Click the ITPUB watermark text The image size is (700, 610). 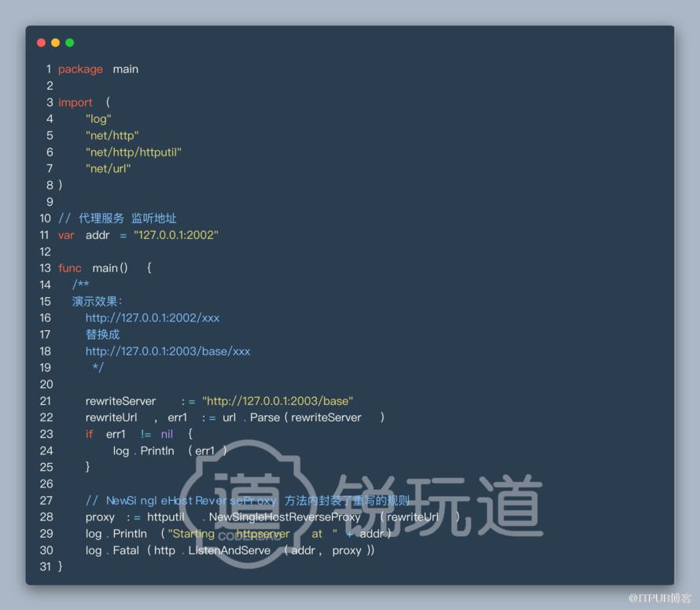pos(660,598)
